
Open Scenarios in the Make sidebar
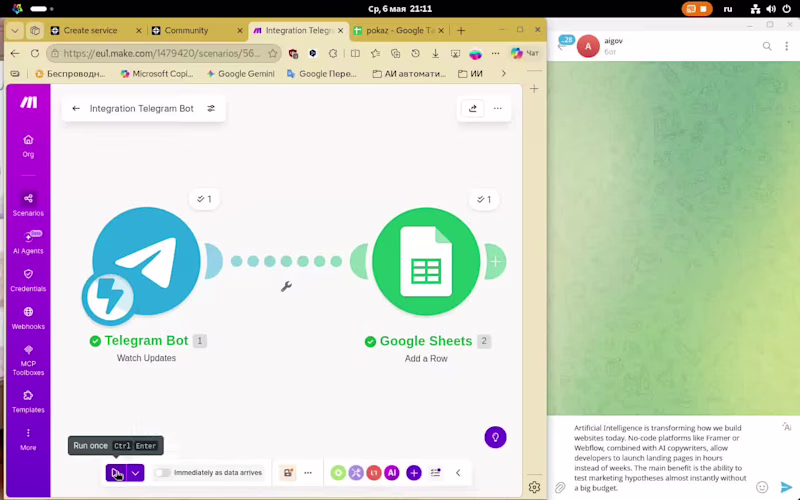(x=28, y=204)
